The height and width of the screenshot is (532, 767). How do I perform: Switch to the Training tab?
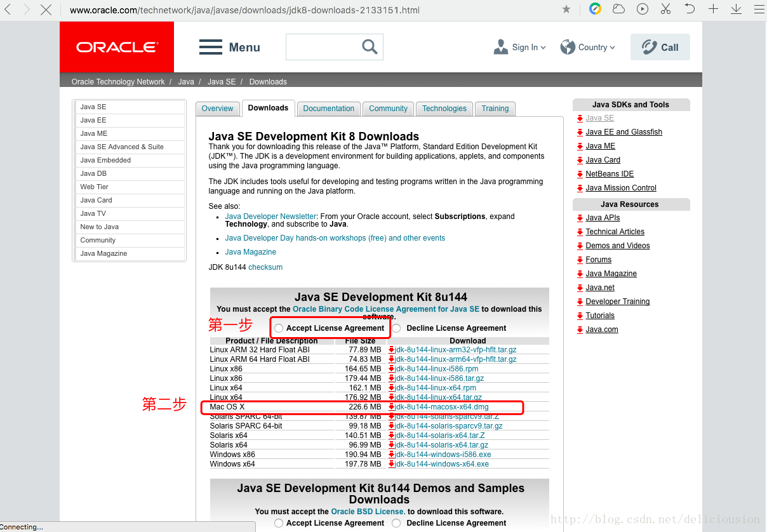(x=495, y=109)
